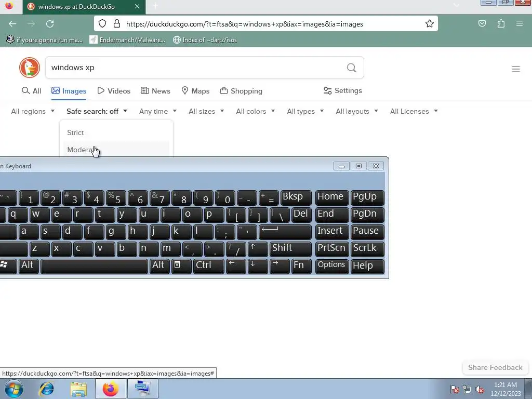Click the muted speaker tray icon
The width and height of the screenshot is (532, 399).
480,389
